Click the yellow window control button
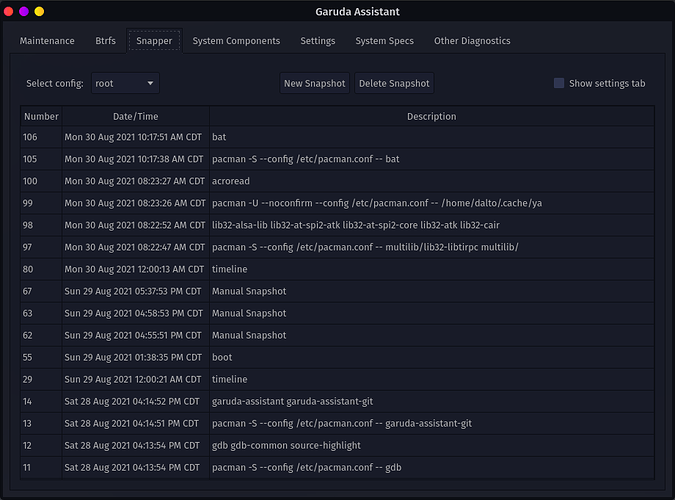Viewport: 675px width, 500px height. [x=39, y=12]
